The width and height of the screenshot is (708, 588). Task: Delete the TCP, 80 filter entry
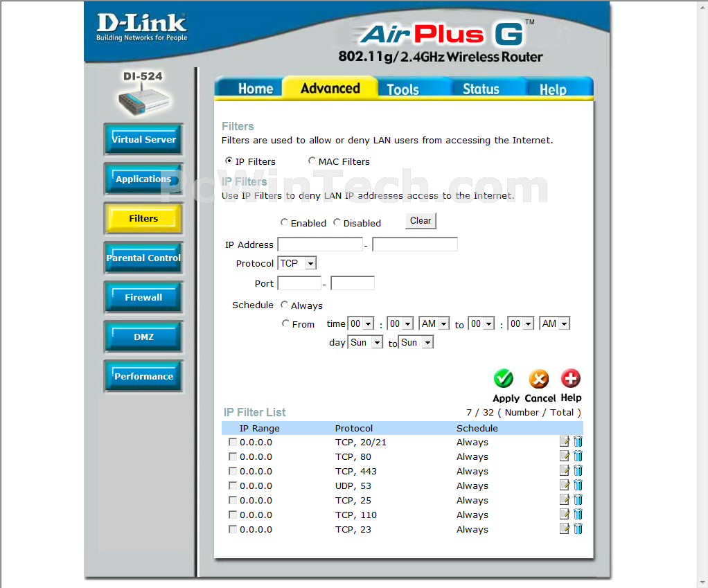[x=578, y=456]
